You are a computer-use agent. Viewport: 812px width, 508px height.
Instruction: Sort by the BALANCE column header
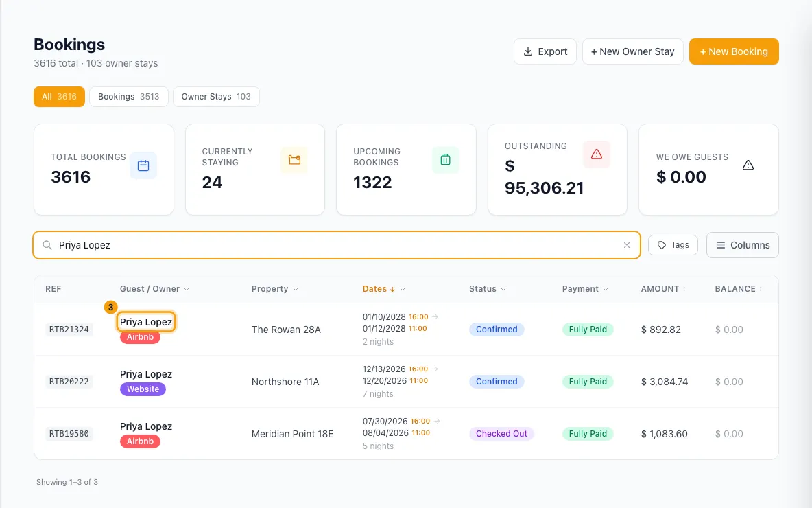click(x=739, y=289)
